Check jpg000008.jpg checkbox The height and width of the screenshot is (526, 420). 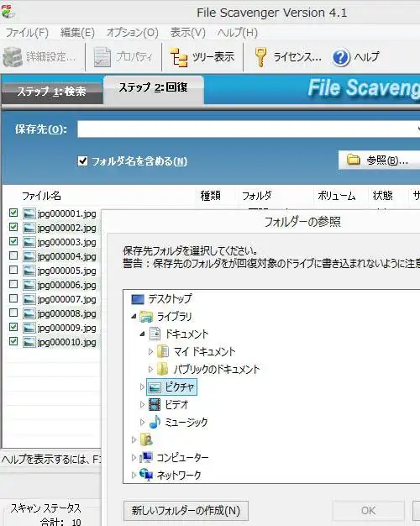tap(13, 313)
